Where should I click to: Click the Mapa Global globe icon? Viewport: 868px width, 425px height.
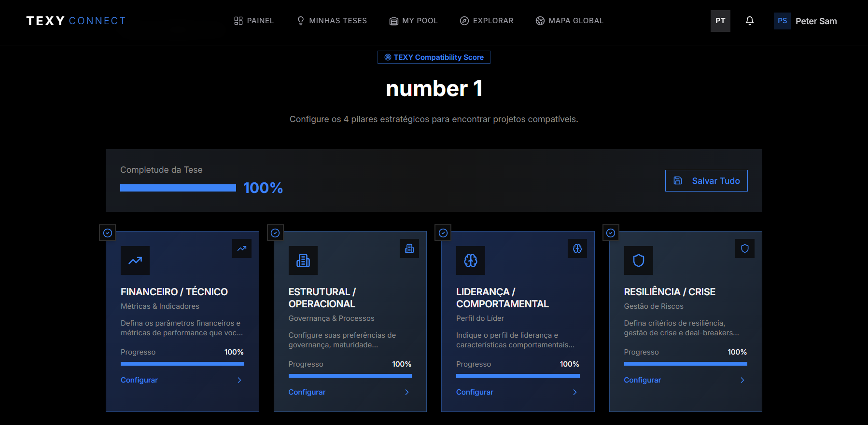pos(540,21)
